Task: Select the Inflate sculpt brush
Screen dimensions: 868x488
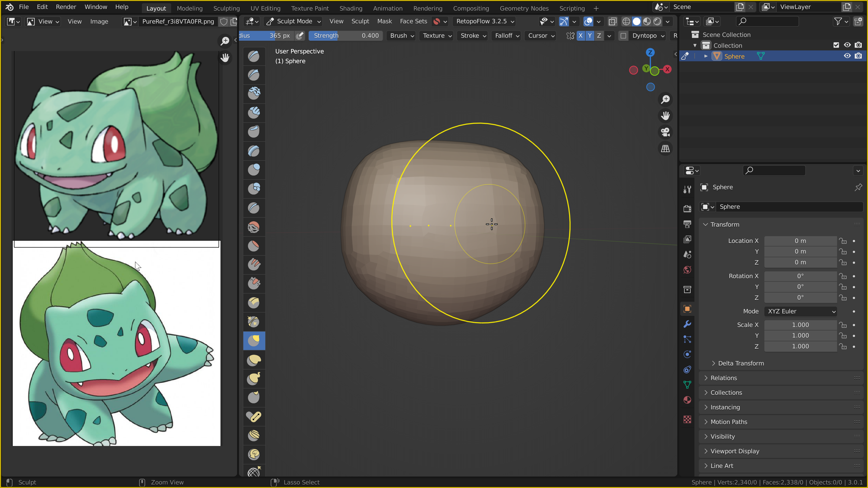Action: coord(254,169)
